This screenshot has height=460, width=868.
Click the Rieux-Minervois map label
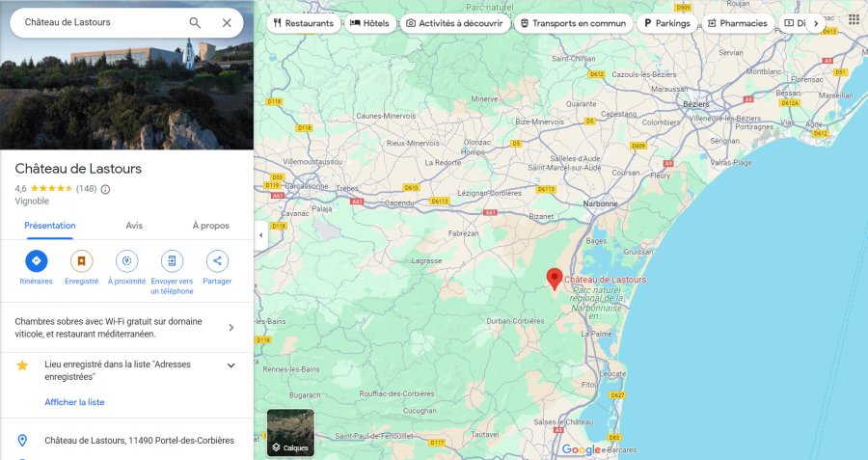point(413,143)
